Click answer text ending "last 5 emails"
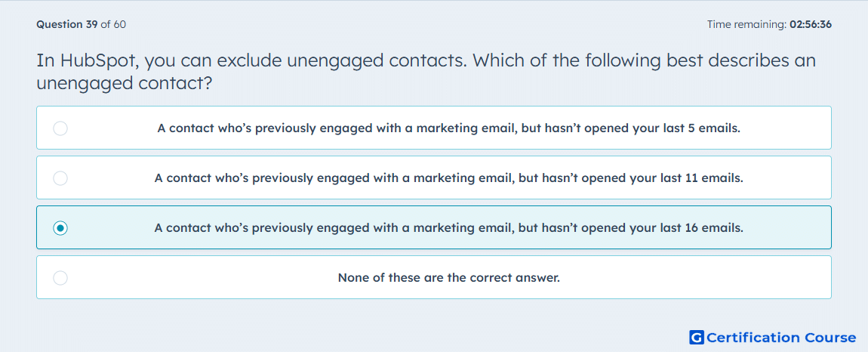This screenshot has width=868, height=352. 449,128
